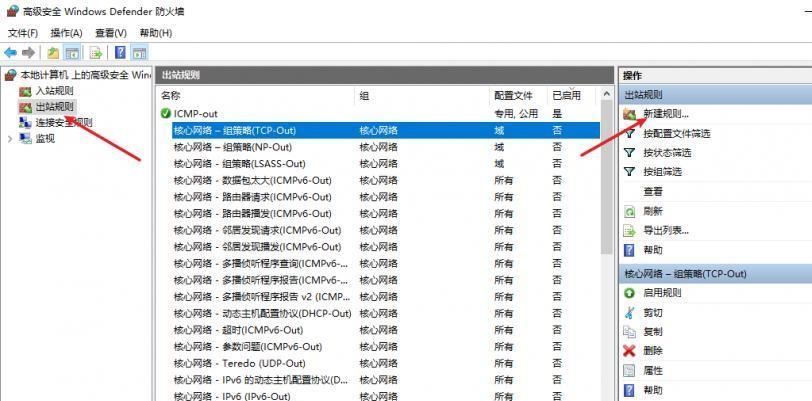Image resolution: width=812 pixels, height=401 pixels.
Task: Click the Up one level folder icon
Action: 53,52
